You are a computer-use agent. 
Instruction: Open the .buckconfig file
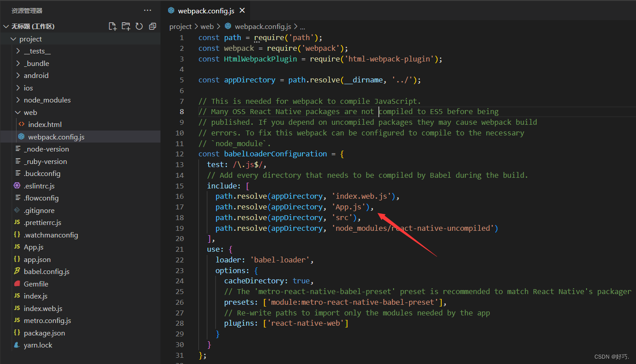tap(80, 174)
